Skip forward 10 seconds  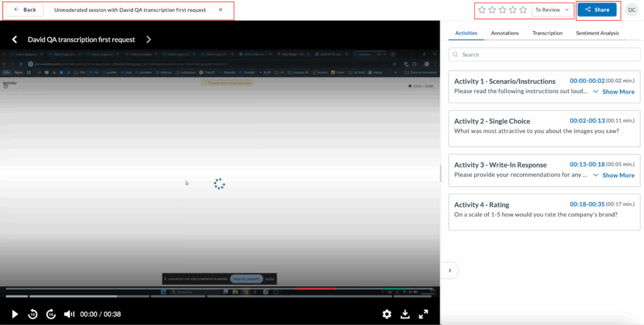point(52,314)
